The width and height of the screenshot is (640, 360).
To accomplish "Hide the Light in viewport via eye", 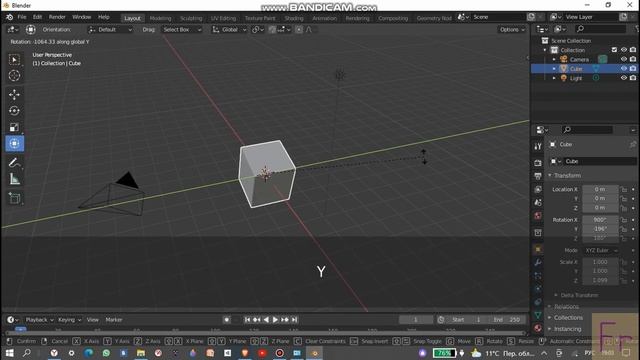I will tap(624, 78).
